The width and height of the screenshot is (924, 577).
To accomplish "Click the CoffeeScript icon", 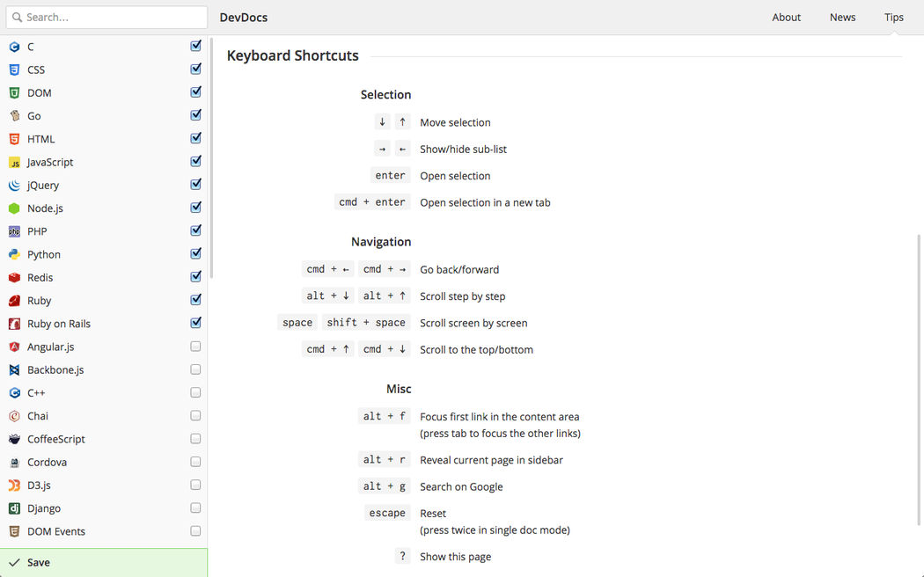I will (14, 439).
